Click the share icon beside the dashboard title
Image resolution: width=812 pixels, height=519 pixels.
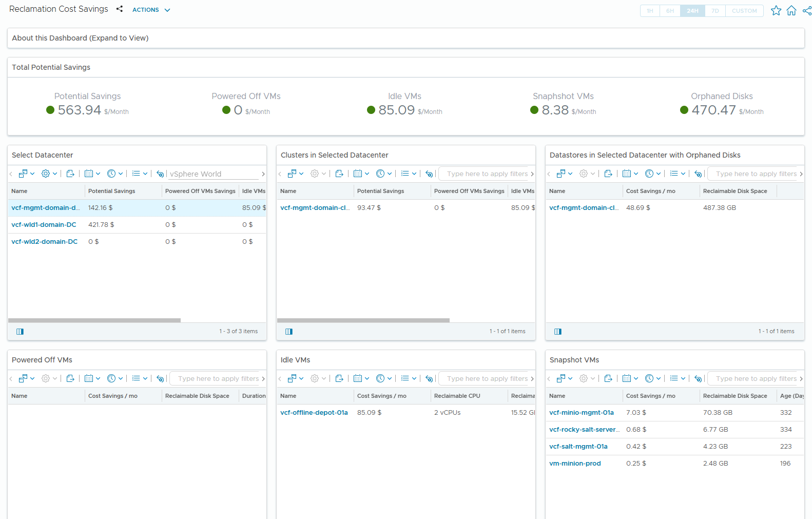119,9
